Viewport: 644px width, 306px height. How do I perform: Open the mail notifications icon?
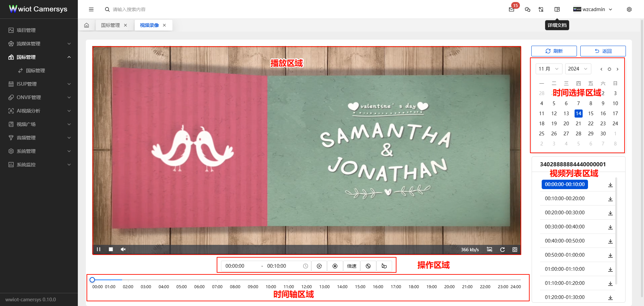pyautogui.click(x=512, y=9)
